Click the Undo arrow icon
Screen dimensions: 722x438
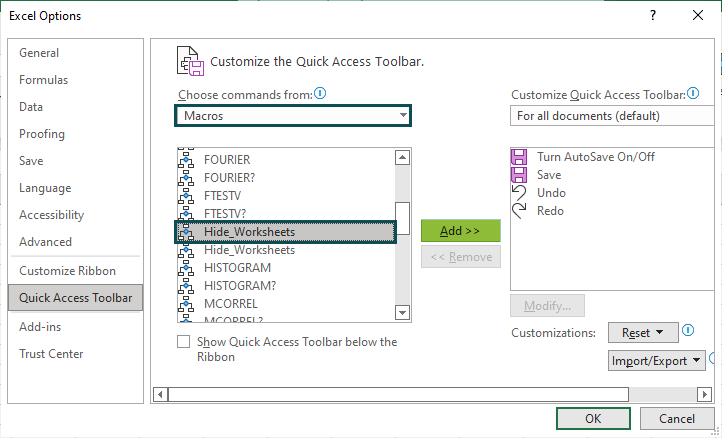(x=519, y=193)
